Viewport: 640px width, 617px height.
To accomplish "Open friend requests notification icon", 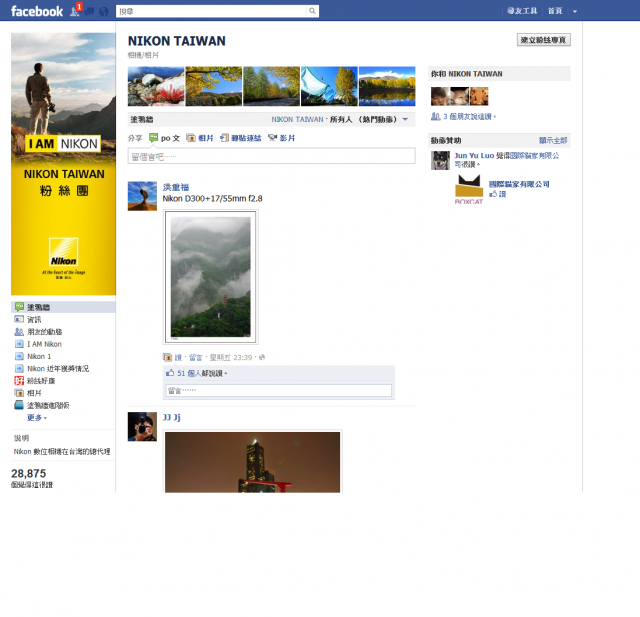I will tap(75, 11).
